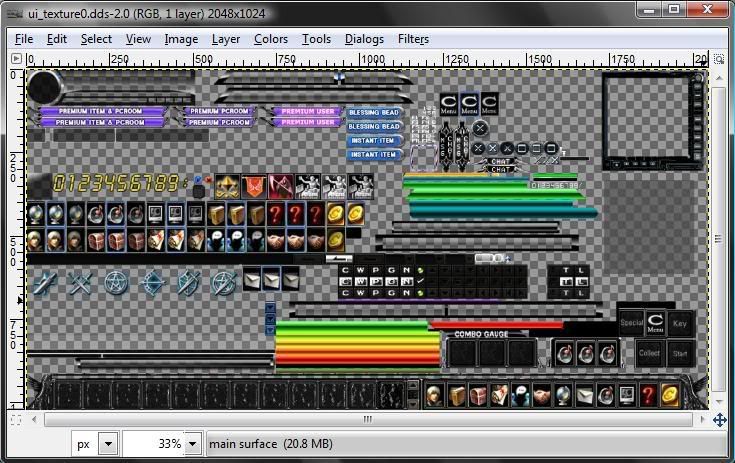The image size is (735, 463).
Task: Click the 'COMBO GAUGE' label in the texture
Action: pyautogui.click(x=481, y=334)
